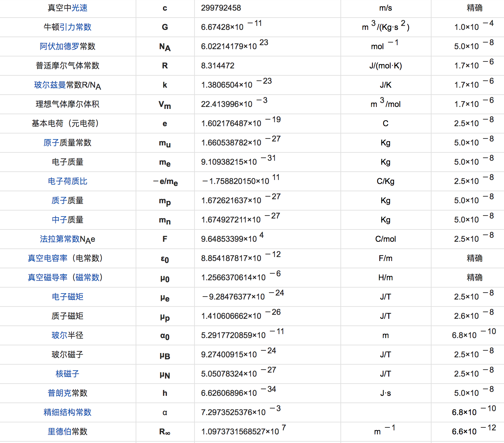Click the 磁常数 link in parentheses
Image resolution: width=504 pixels, height=443 pixels.
point(87,278)
